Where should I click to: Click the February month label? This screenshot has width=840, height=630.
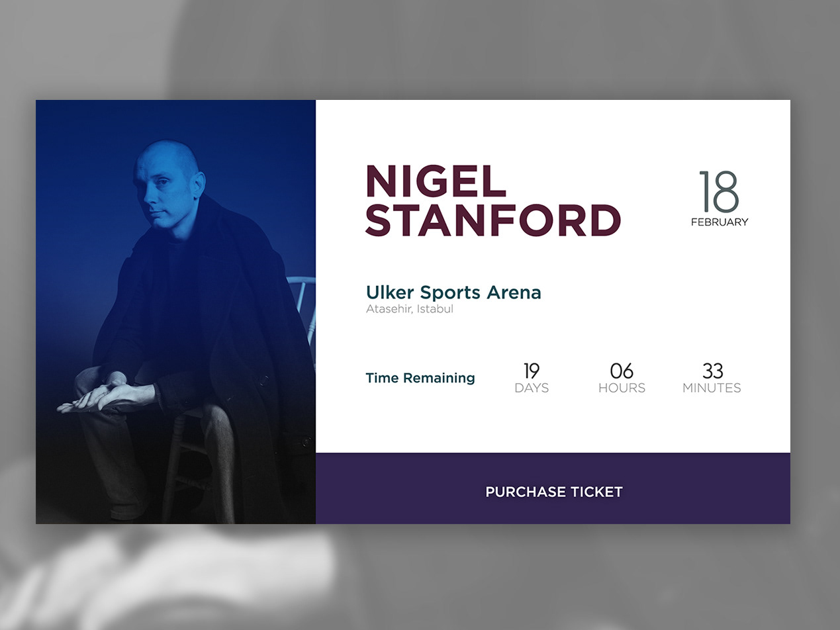coord(720,222)
